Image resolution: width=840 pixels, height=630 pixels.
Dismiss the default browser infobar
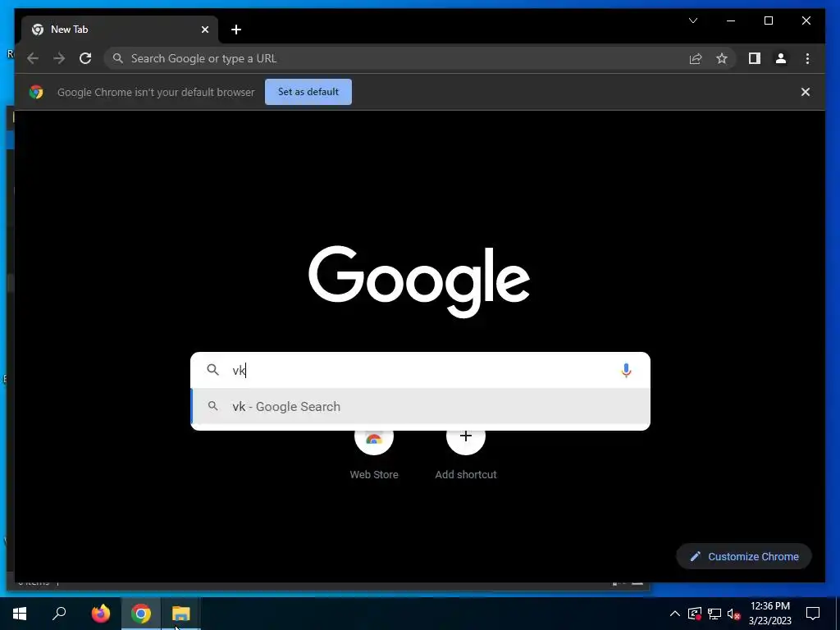(806, 92)
